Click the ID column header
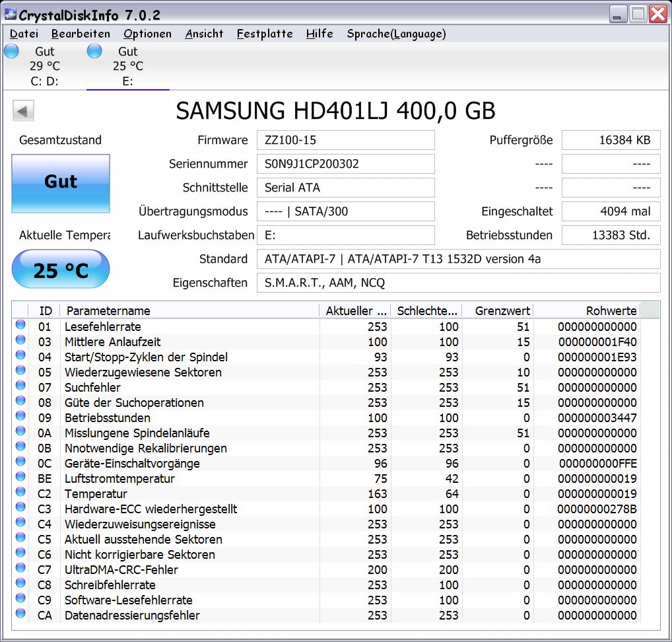 point(45,310)
